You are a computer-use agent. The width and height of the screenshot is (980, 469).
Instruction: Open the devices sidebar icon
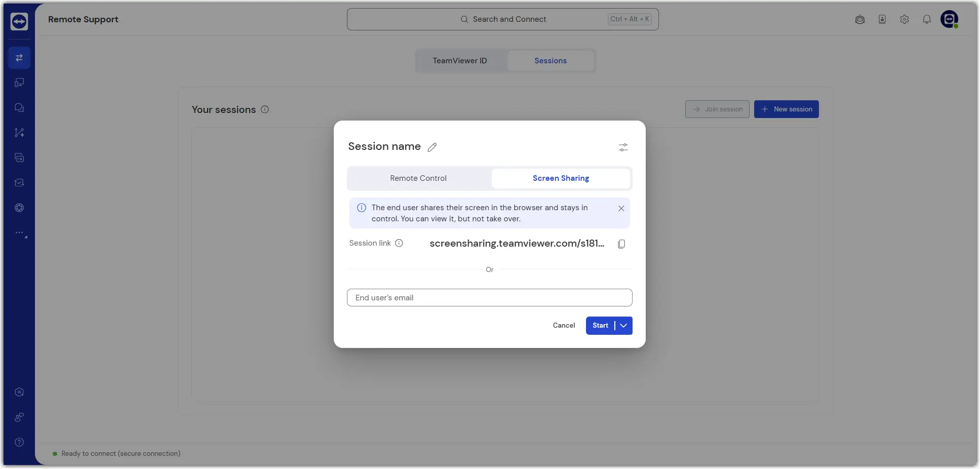(19, 83)
